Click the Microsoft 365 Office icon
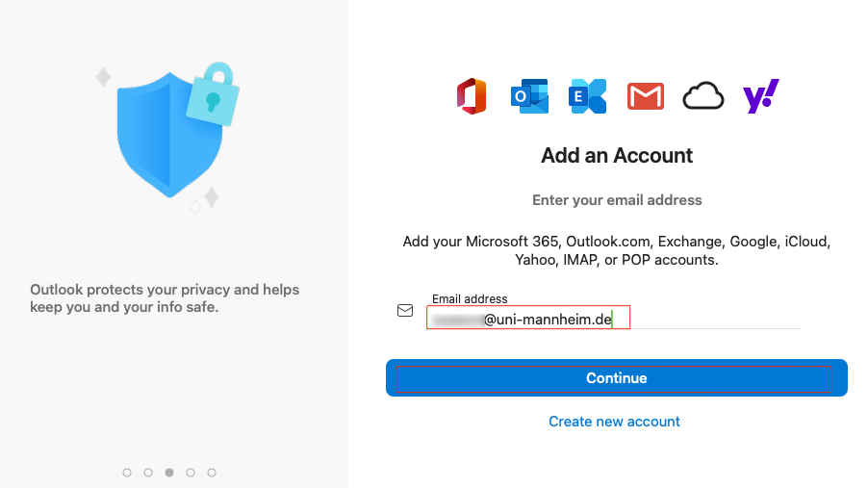 click(472, 96)
